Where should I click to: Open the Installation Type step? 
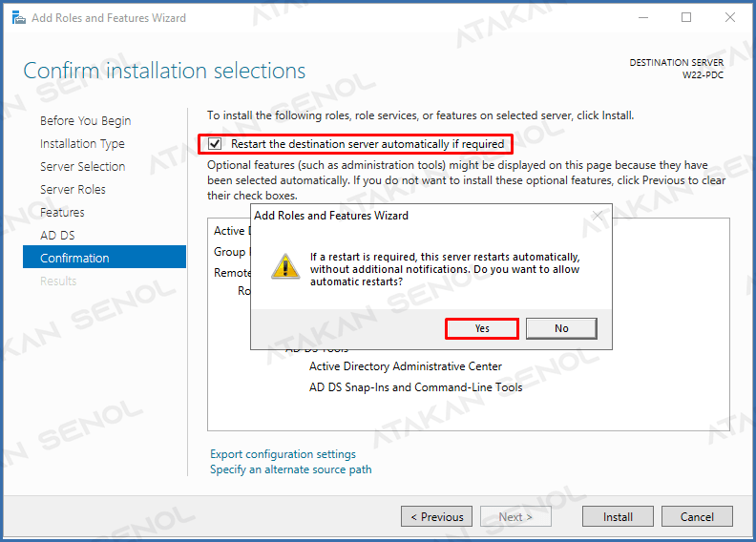pyautogui.click(x=82, y=143)
